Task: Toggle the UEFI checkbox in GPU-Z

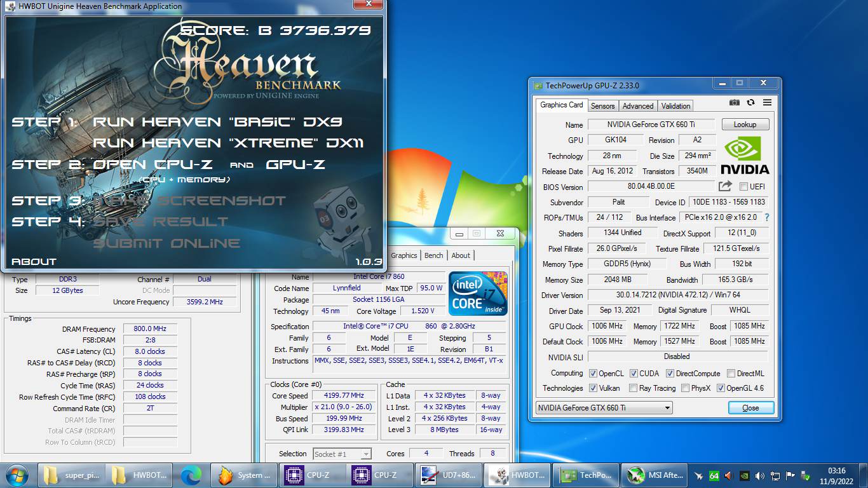Action: pos(744,187)
